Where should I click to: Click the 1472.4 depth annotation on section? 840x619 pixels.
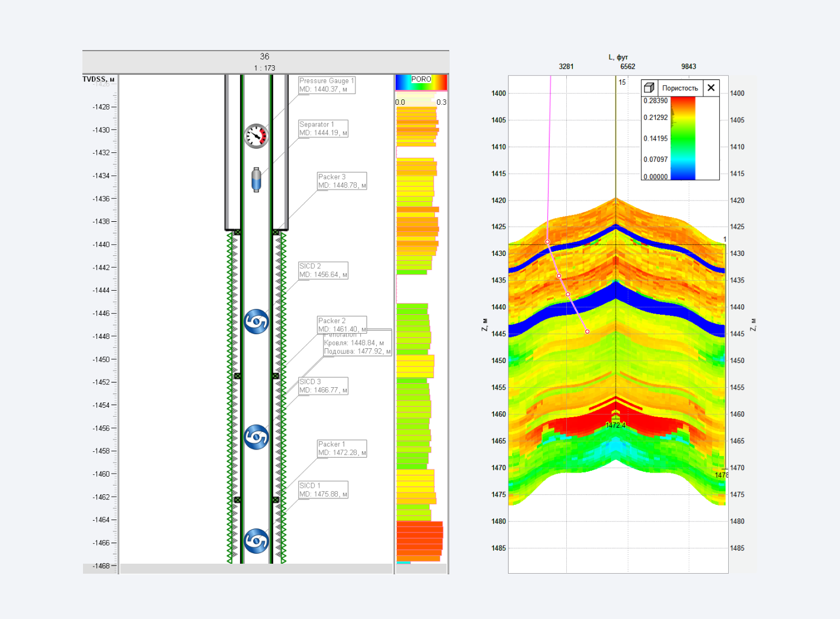pyautogui.click(x=616, y=425)
